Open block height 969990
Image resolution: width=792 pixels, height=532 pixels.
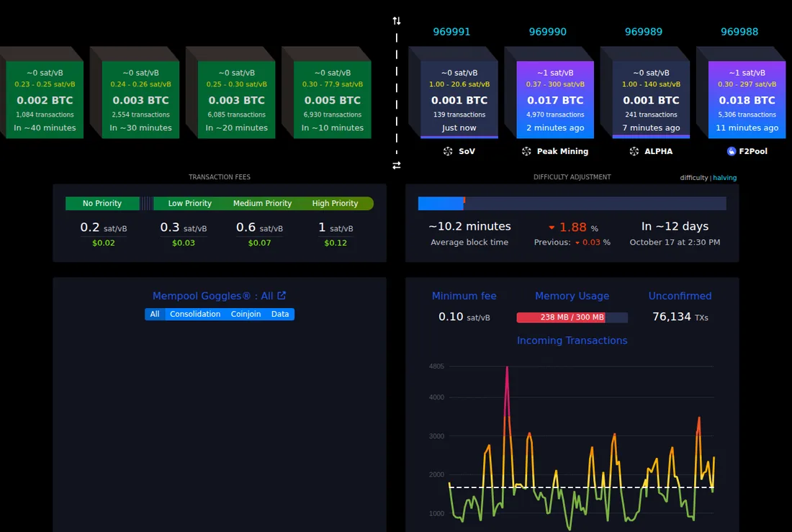(x=547, y=32)
